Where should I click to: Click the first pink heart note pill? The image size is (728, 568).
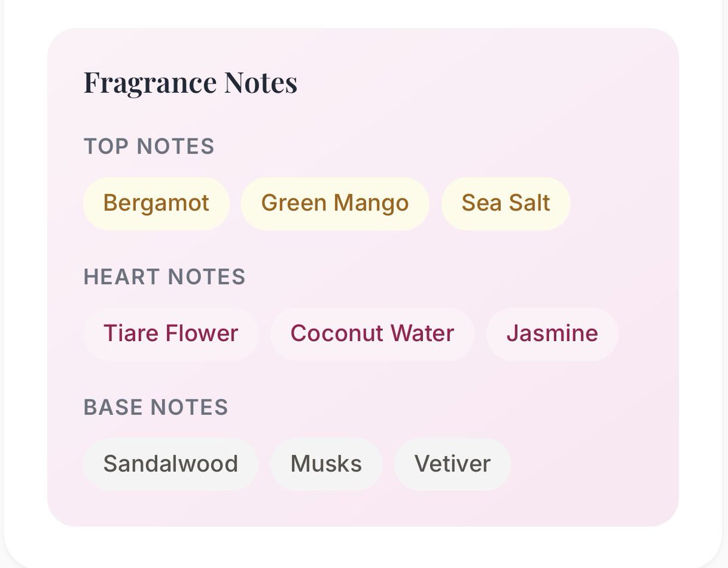171,334
